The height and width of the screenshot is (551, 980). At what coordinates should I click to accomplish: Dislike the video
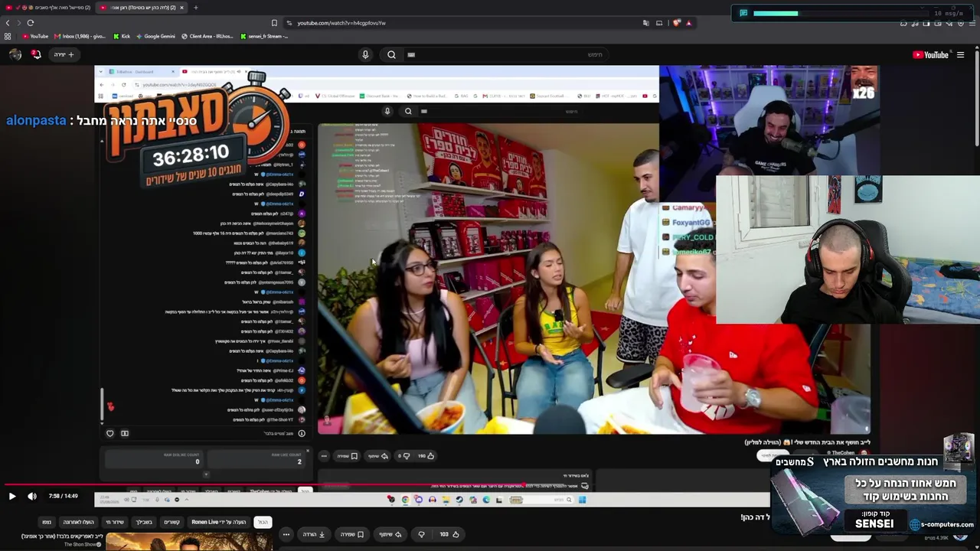tap(421, 534)
